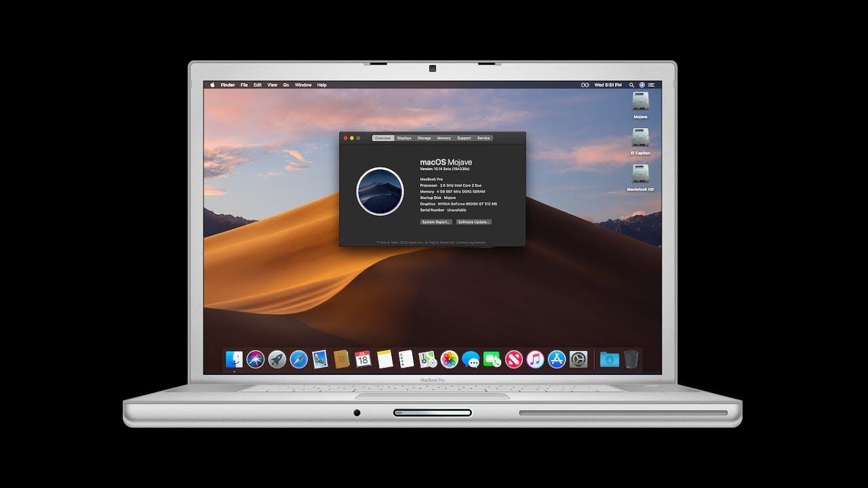The image size is (868, 488).
Task: Open the Calendar app in Dock
Action: tap(363, 359)
